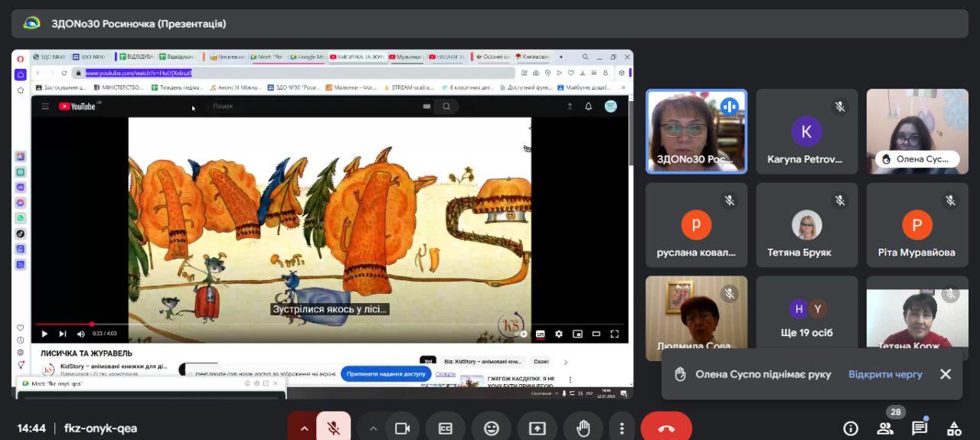Select browser address bar URL
980x440 pixels.
[138, 73]
